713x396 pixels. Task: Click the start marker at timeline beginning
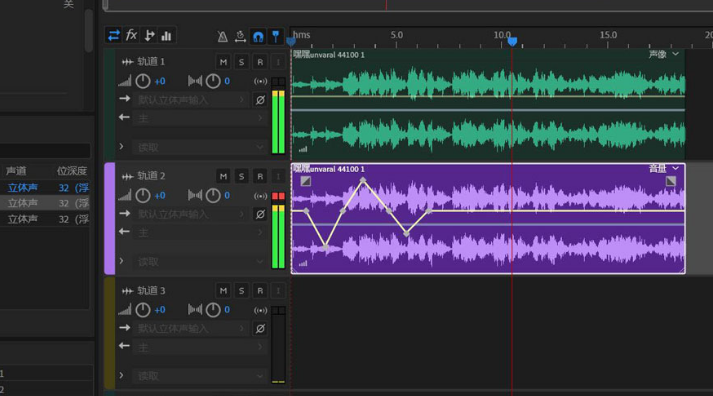tap(291, 42)
